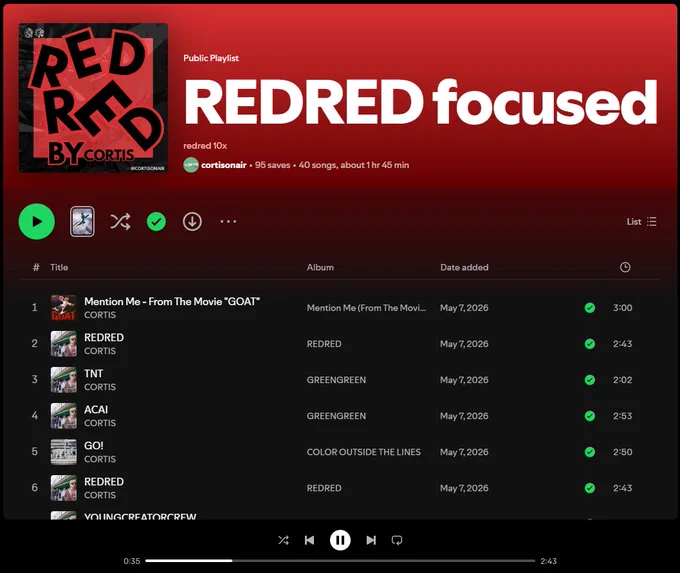Toggle saved check on Mention Me row
The height and width of the screenshot is (573, 680).
pos(590,308)
